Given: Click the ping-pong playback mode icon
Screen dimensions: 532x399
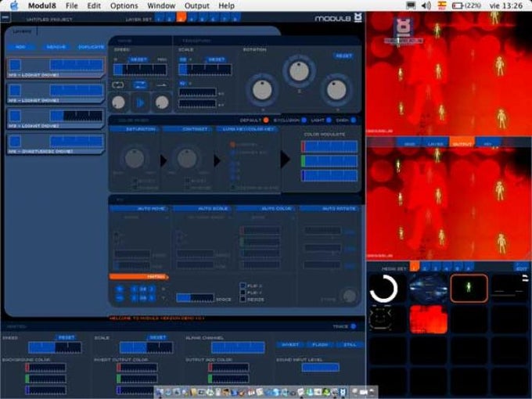Looking at the screenshot, I should [140, 84].
